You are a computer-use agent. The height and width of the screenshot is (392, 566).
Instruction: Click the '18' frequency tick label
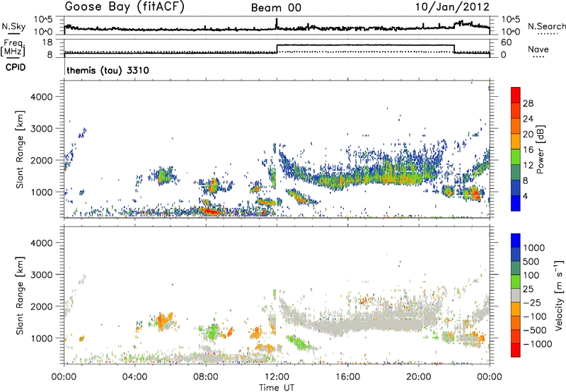pos(47,42)
